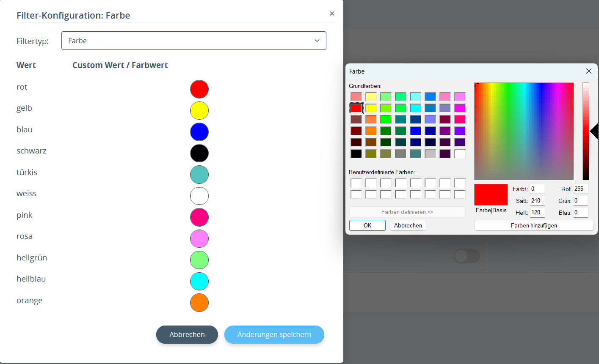Toggle the switch in the background page
599x364 pixels.
tap(467, 256)
